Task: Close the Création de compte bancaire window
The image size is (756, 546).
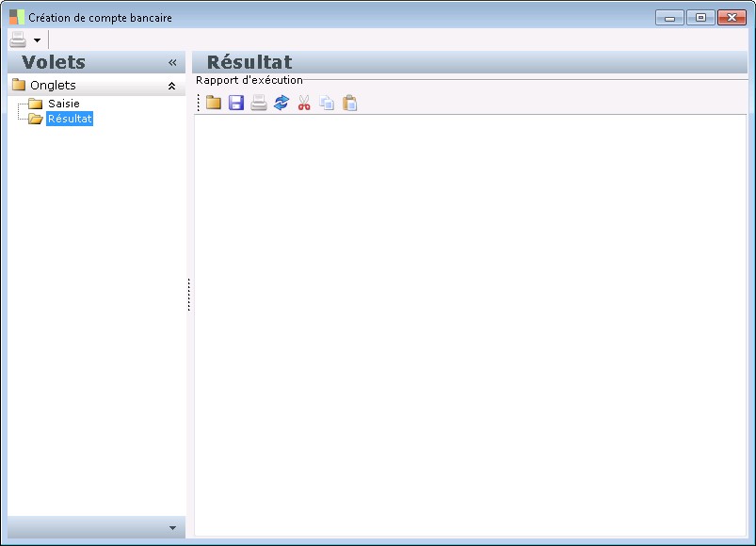Action: pyautogui.click(x=732, y=18)
